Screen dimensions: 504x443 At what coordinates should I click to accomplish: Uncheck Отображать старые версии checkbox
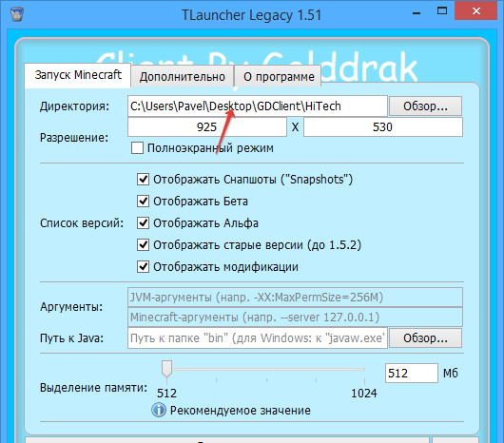tap(143, 244)
